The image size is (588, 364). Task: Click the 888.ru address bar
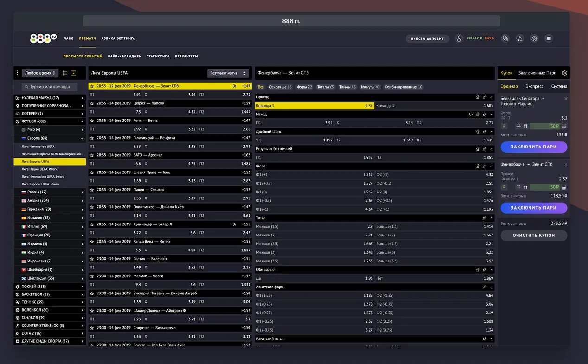[x=291, y=21]
